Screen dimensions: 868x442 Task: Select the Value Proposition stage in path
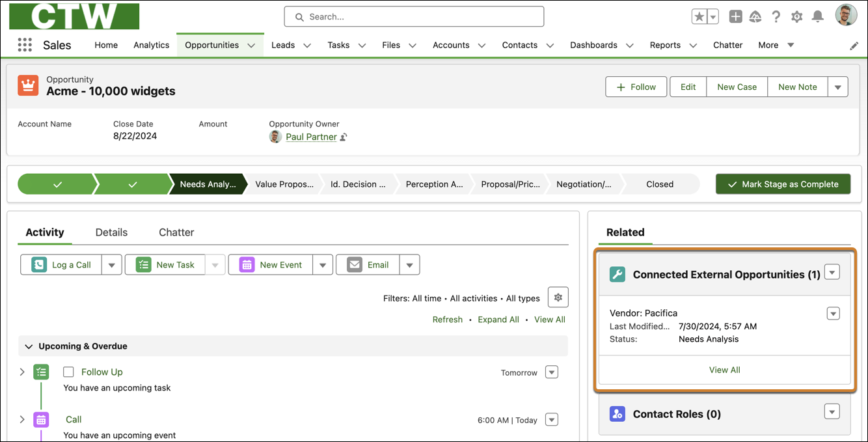284,184
